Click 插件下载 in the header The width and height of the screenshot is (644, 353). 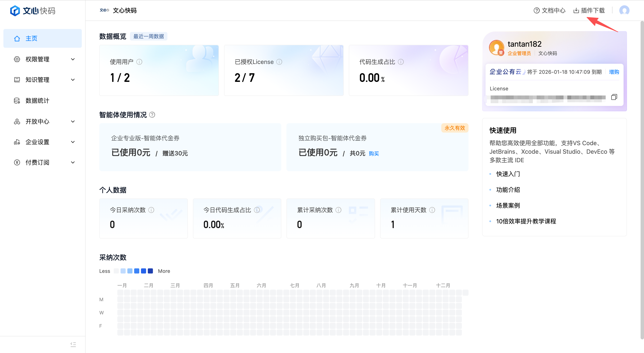click(x=589, y=10)
